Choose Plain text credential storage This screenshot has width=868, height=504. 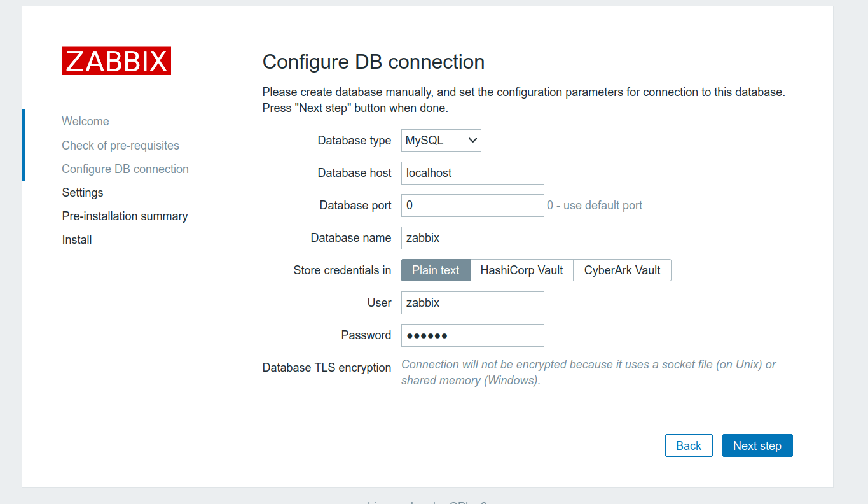[436, 270]
